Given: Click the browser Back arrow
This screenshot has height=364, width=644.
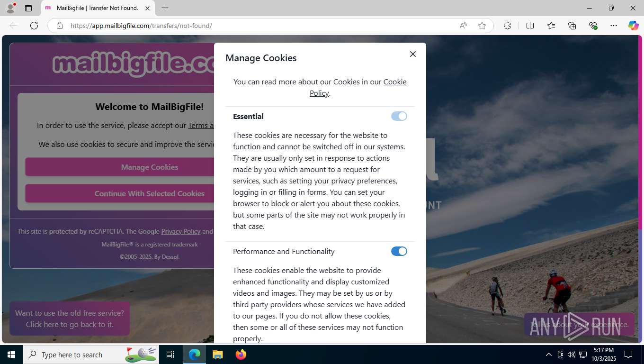Looking at the screenshot, I should (x=13, y=26).
